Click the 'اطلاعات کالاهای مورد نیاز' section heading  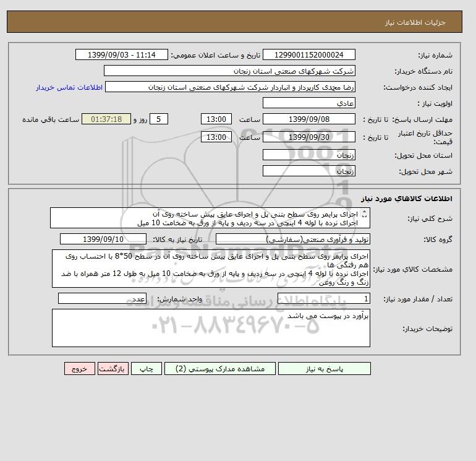pos(407,199)
